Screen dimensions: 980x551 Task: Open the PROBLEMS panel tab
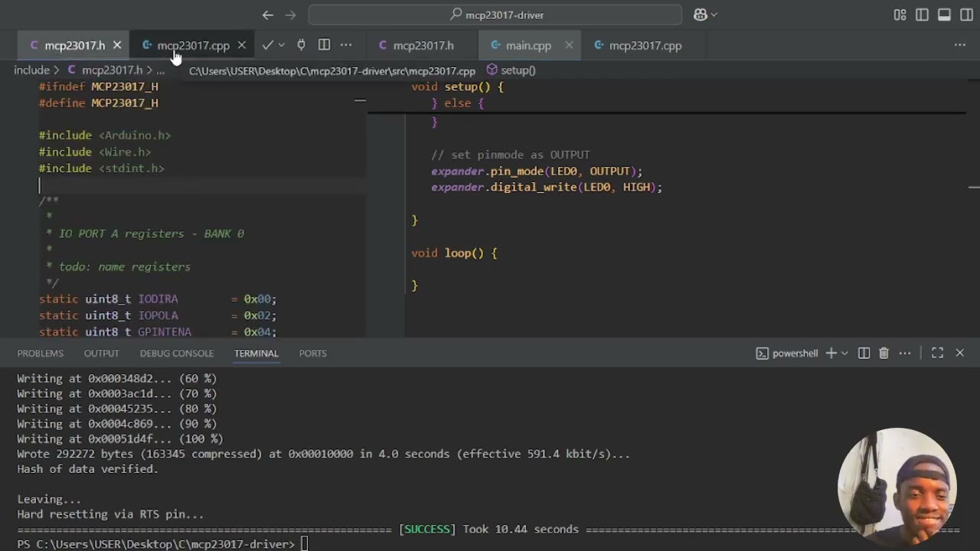(x=40, y=353)
